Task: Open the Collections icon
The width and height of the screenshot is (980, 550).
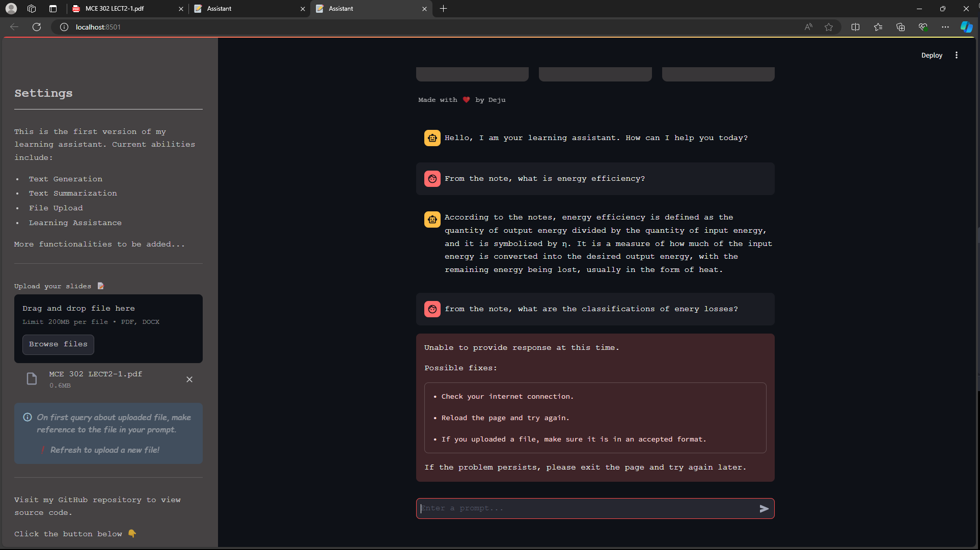Action: [x=900, y=27]
